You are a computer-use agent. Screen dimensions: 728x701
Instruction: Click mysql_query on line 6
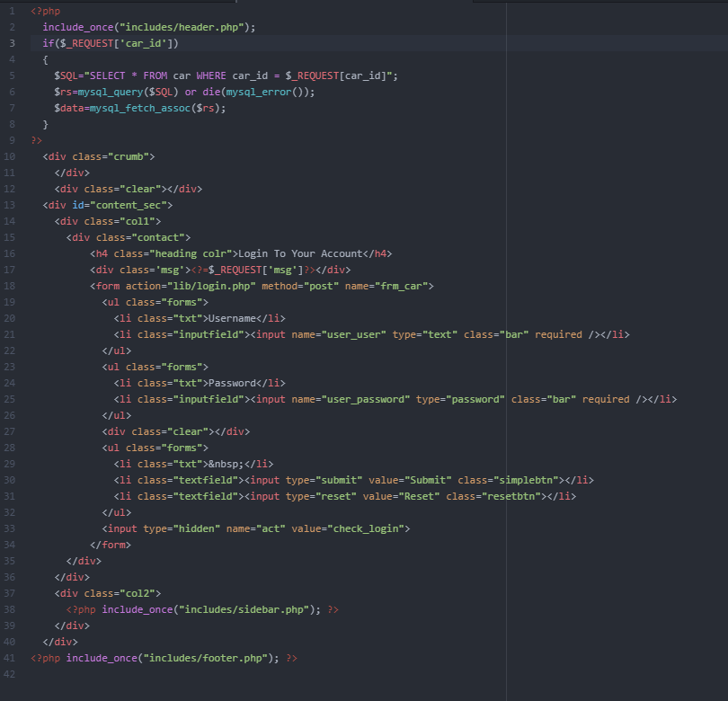pyautogui.click(x=111, y=92)
